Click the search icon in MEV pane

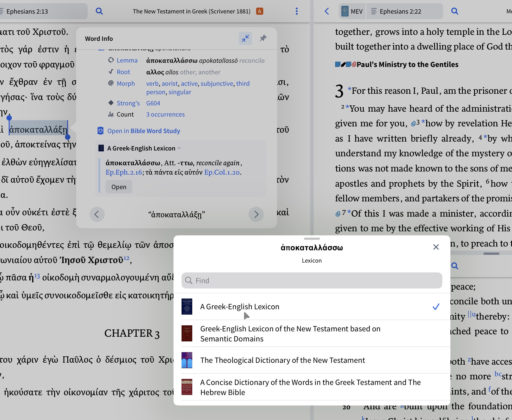455,11
